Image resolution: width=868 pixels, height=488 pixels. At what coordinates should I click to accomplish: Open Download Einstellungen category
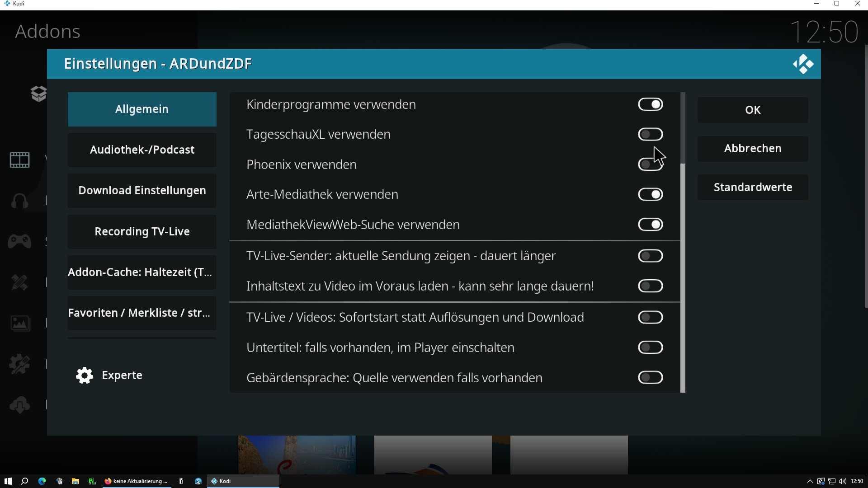click(x=142, y=191)
